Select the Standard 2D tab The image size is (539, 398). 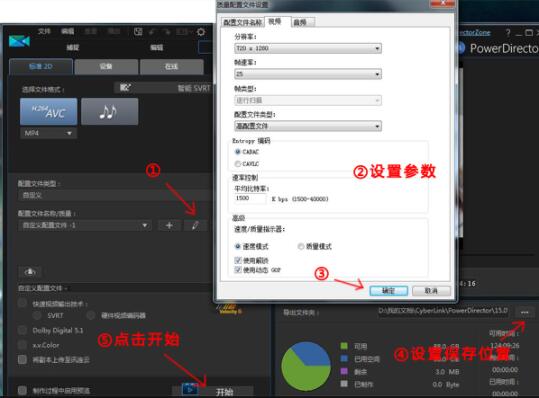click(41, 66)
